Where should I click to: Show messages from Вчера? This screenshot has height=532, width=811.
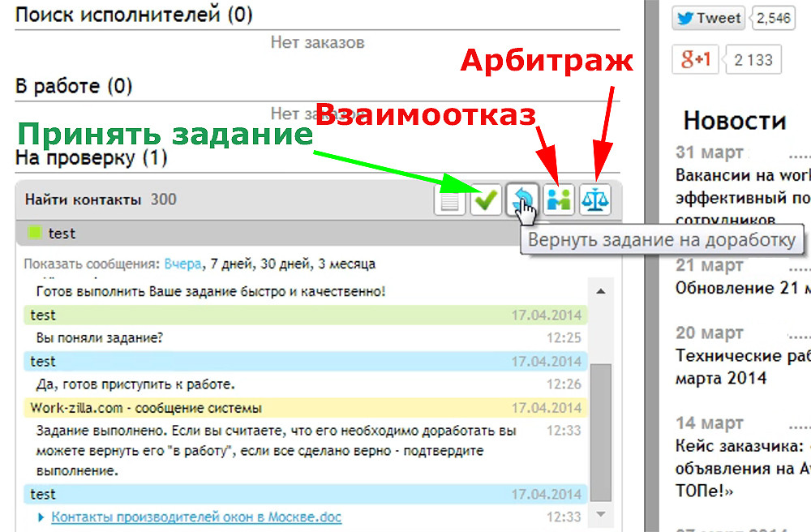click(x=182, y=264)
